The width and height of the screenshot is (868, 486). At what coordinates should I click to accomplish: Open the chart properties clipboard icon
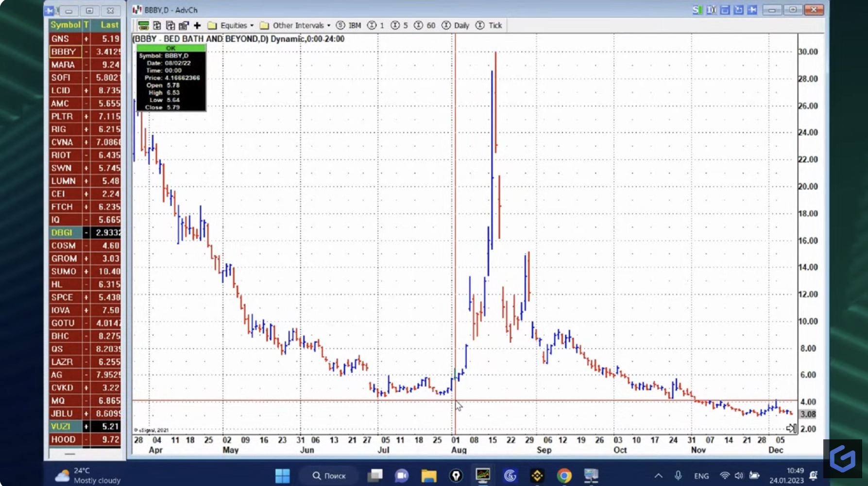184,25
